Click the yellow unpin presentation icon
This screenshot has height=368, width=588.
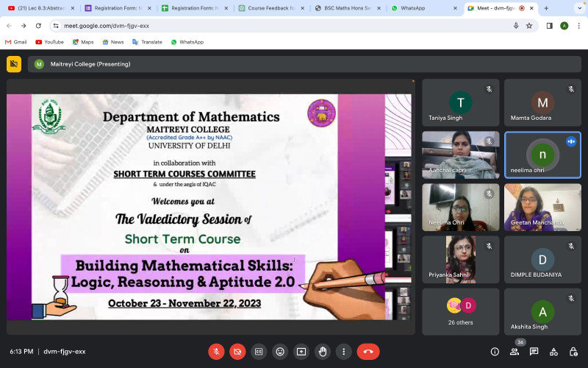pos(14,64)
